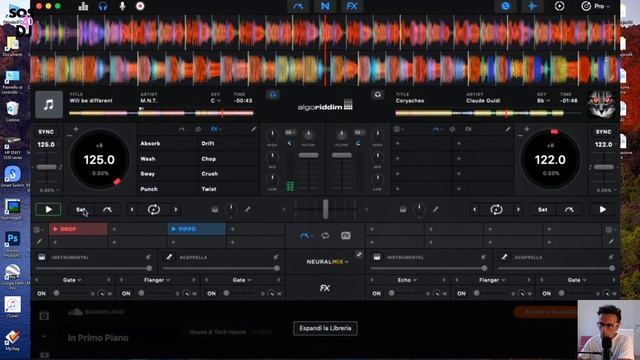Open deck 1 key C dropdown
Viewport: 640px width, 360px height.
[216, 101]
